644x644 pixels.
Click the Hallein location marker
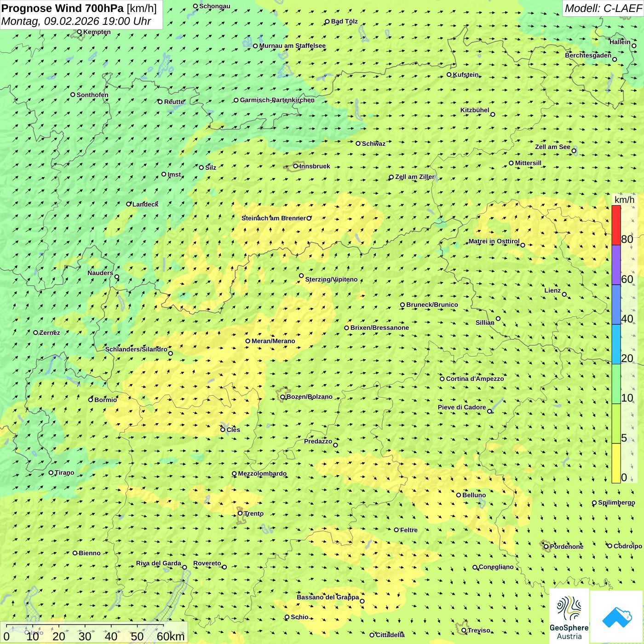tap(634, 46)
